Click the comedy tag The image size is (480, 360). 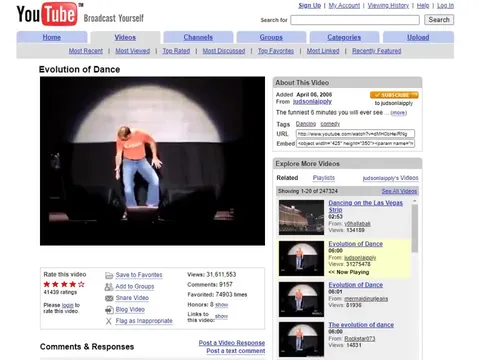[330, 124]
